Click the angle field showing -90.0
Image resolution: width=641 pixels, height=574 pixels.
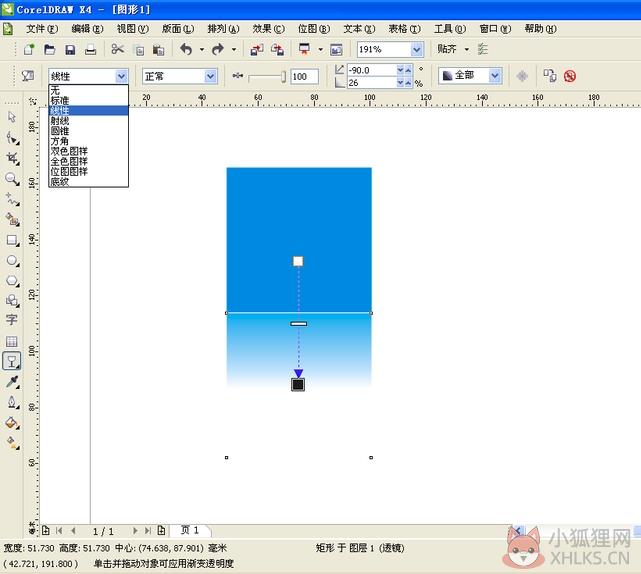point(372,70)
